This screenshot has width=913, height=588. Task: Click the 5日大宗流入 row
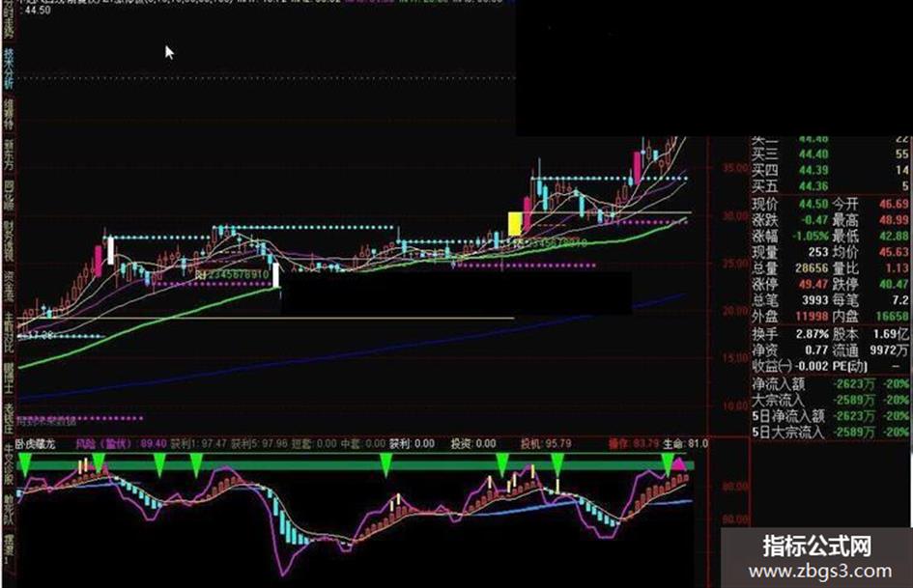pyautogui.click(x=830, y=432)
